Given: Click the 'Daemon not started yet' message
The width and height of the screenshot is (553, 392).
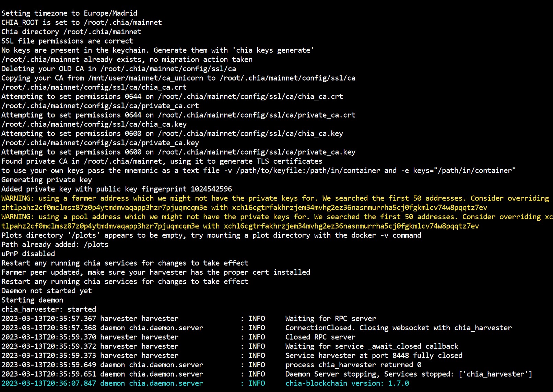Looking at the screenshot, I should 46,291.
